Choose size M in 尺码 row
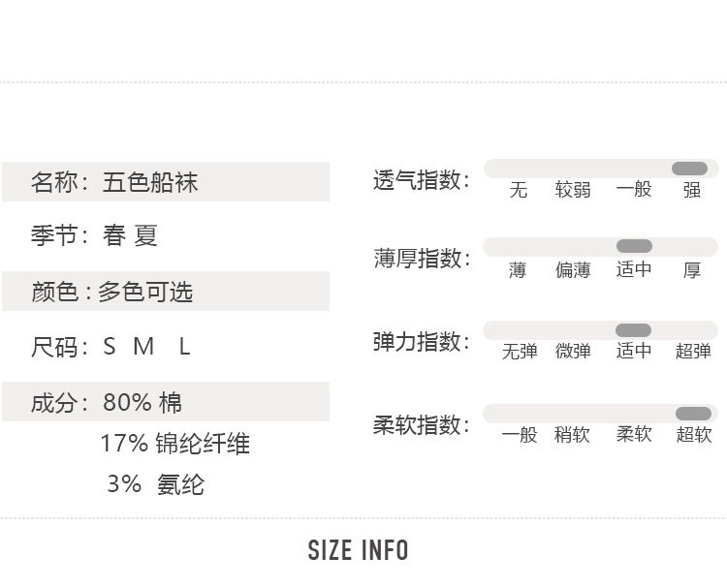This screenshot has width=727, height=588. [143, 346]
